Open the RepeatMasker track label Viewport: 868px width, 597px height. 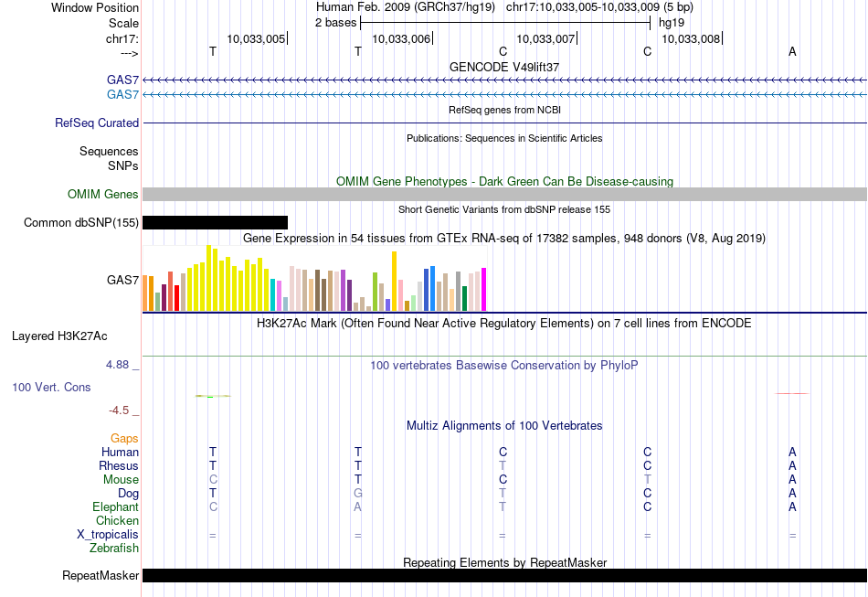[101, 575]
